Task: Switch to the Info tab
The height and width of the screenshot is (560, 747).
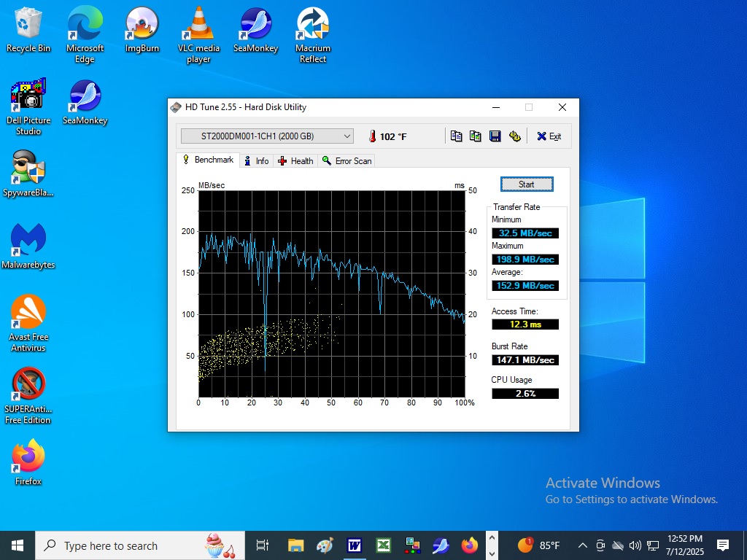Action: click(257, 161)
